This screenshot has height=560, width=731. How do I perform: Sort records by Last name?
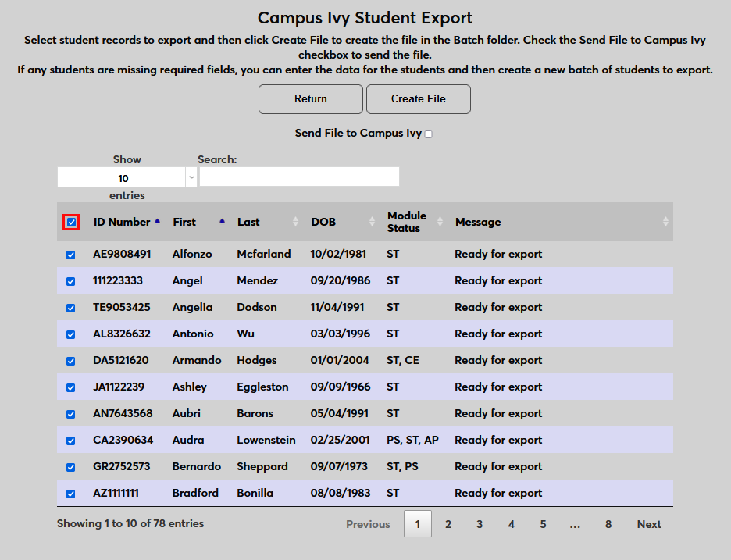click(295, 221)
